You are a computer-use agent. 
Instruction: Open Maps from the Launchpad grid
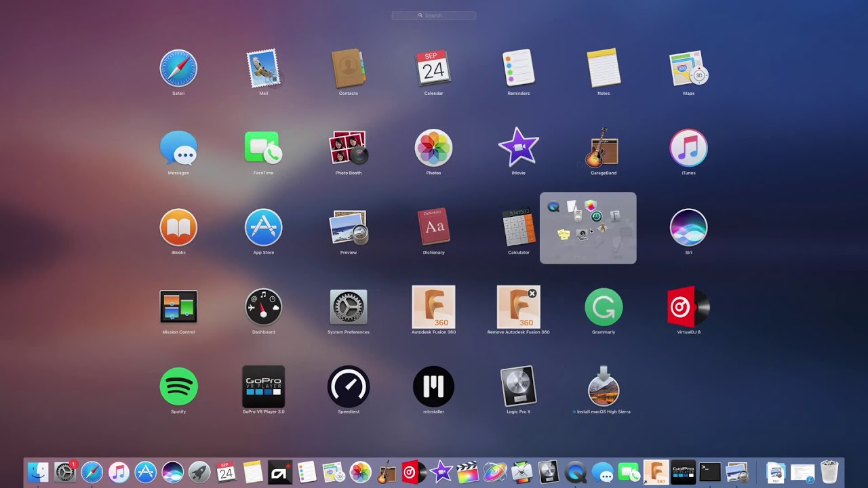(688, 68)
